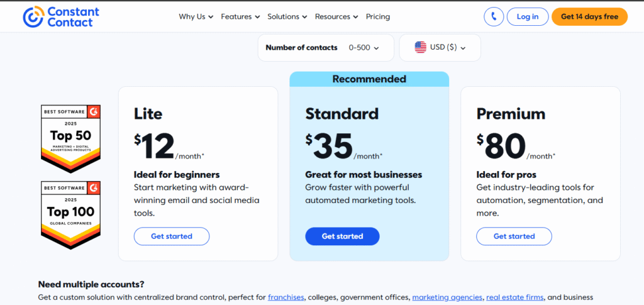Screen dimensions: 644x305
Task: Open the USD currency selector
Action: [x=440, y=48]
